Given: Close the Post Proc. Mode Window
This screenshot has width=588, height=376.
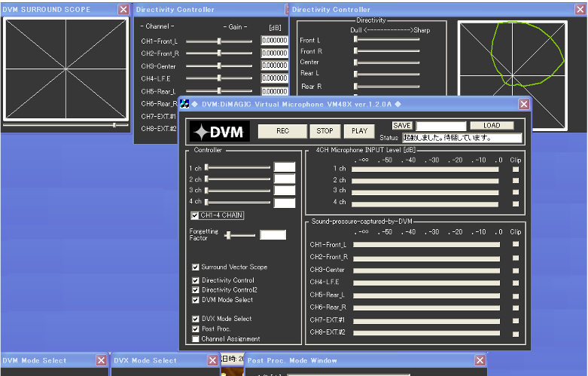Looking at the screenshot, I should (x=480, y=361).
